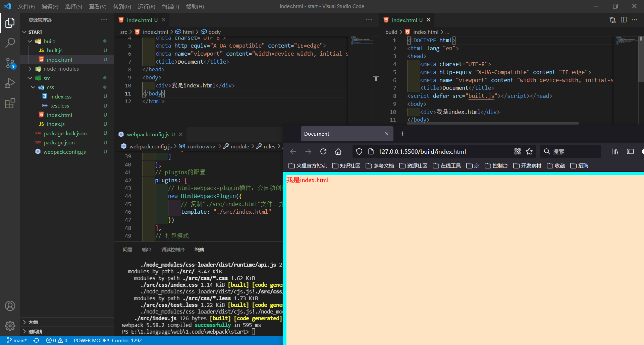The image size is (644, 345).
Task: Switch to the webpack.config.js tab
Action: [148, 134]
